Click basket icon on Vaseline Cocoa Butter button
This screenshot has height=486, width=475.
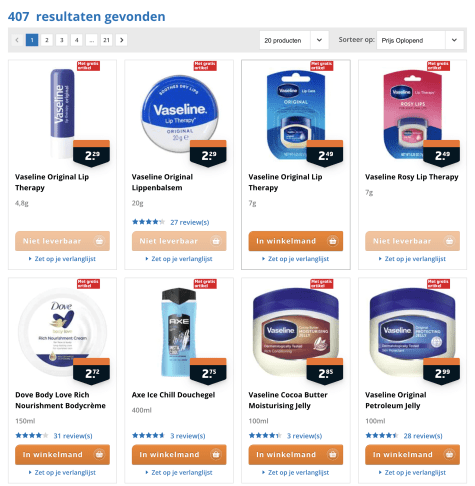point(332,454)
